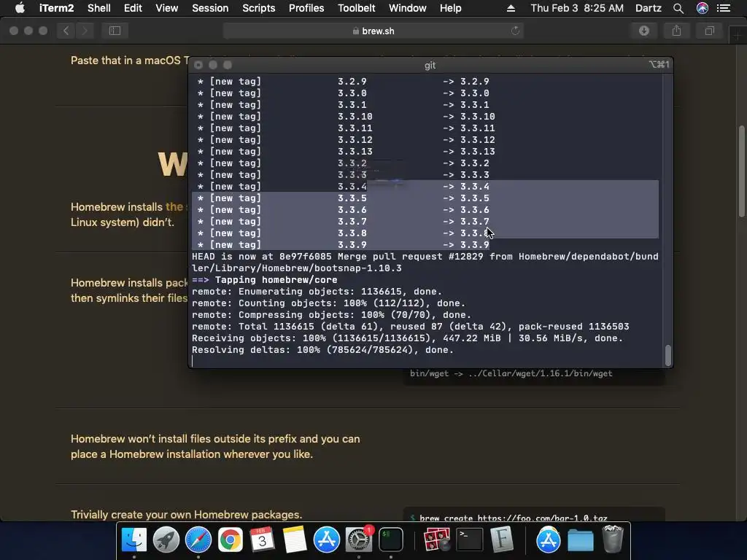Open Google Chrome from the Dock

pos(230,540)
